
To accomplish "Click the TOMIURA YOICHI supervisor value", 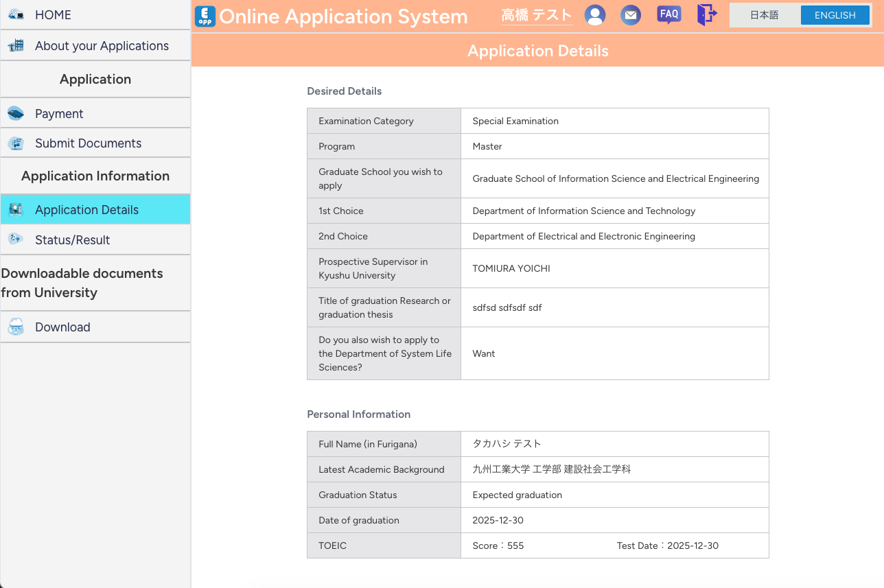I will click(511, 268).
